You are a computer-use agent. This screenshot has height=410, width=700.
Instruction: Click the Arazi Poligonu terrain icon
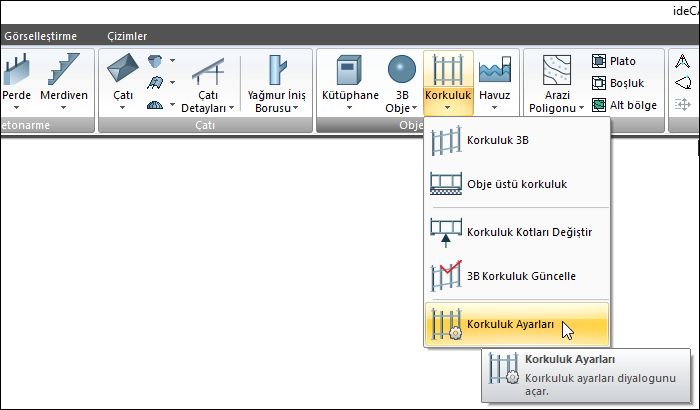557,70
